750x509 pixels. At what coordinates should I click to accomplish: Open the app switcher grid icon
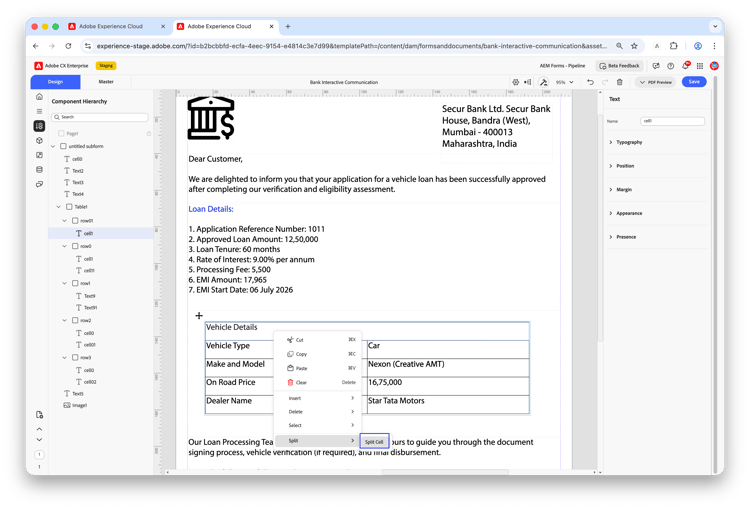click(700, 66)
